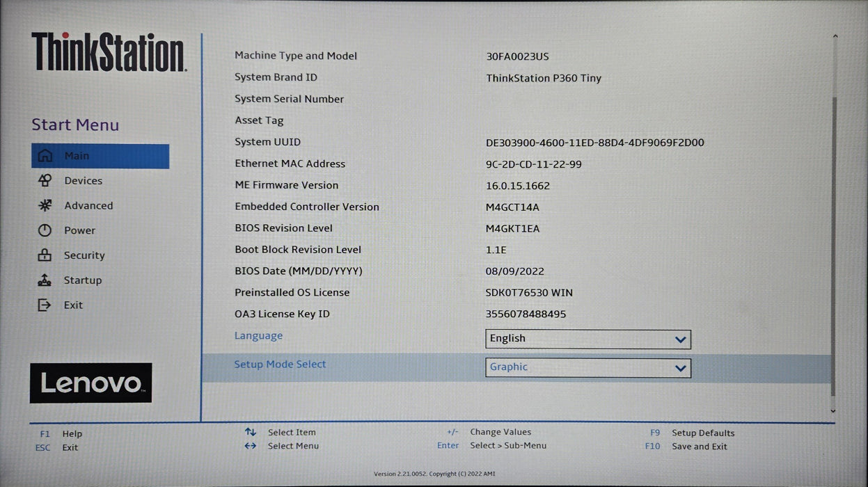Viewport: 868px width, 487px height.
Task: Open the Main menu item
Action: pos(100,156)
